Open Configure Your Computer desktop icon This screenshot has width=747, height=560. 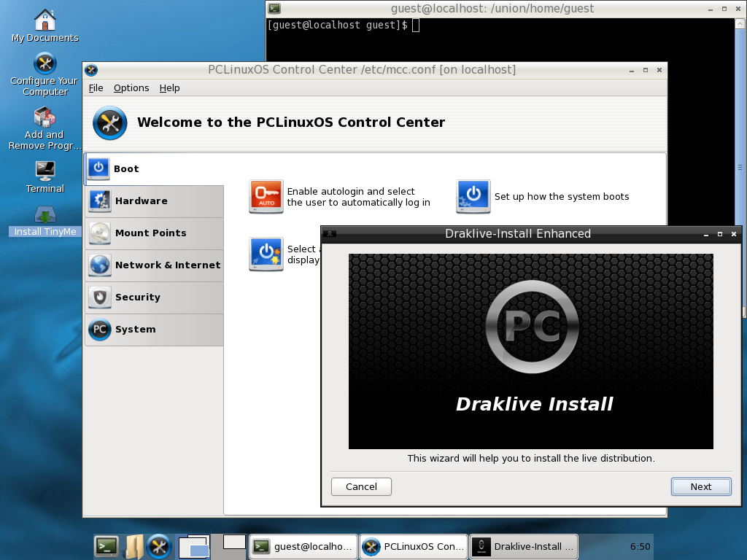click(44, 74)
